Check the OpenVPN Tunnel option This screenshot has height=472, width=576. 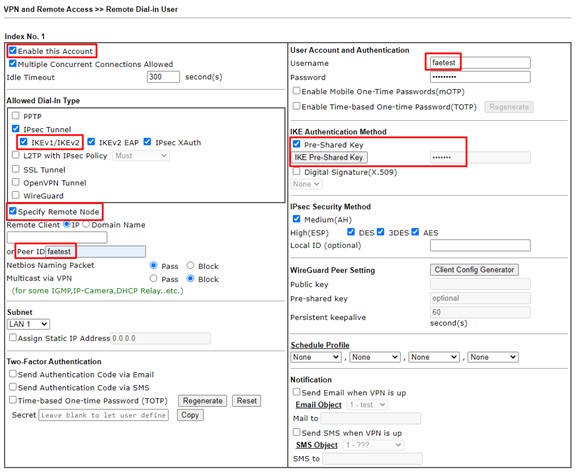tap(15, 182)
